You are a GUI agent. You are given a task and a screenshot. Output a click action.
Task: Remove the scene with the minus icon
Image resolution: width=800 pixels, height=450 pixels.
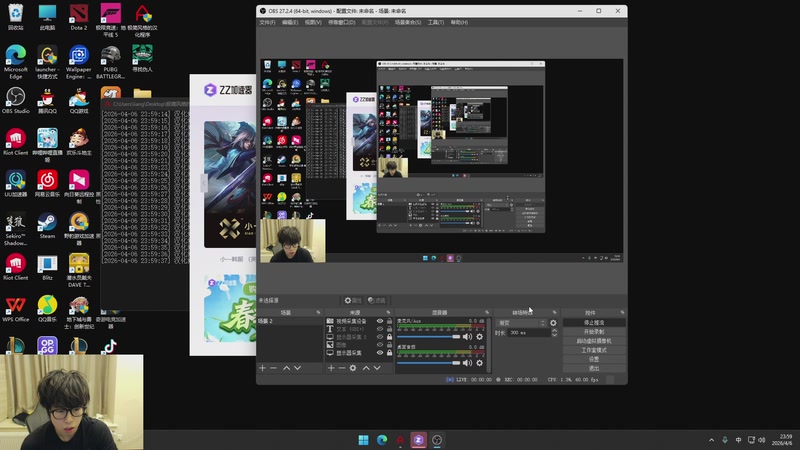pos(273,368)
